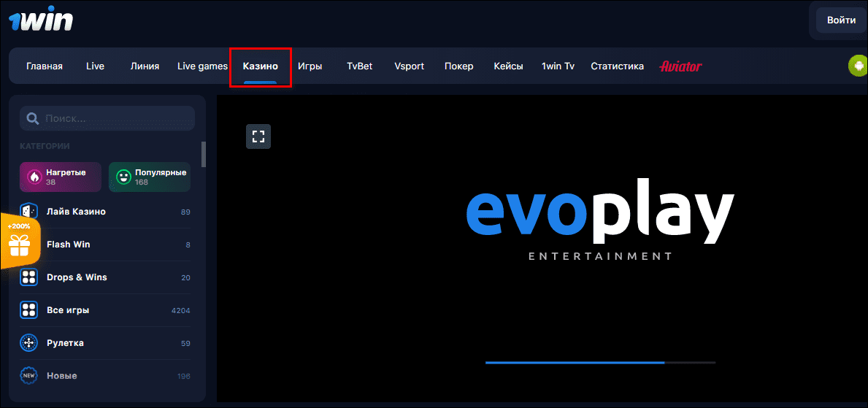
Task: Go to the Vsport tab
Action: [x=410, y=66]
